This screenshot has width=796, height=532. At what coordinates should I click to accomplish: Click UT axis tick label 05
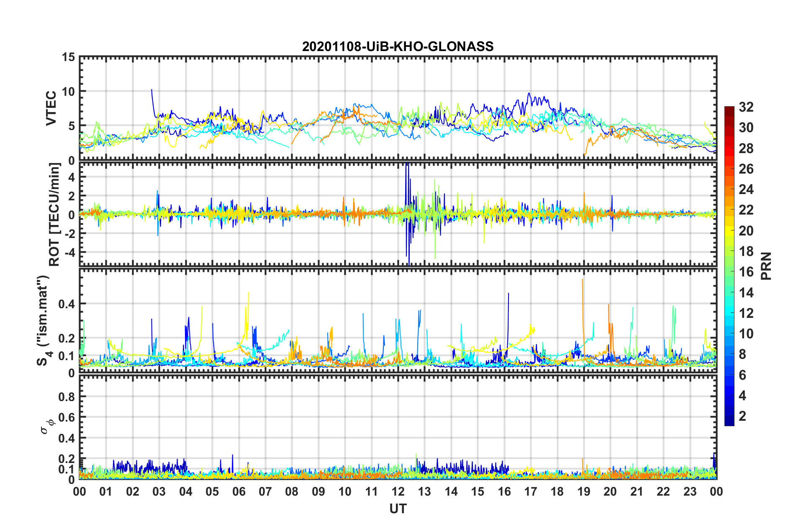[x=212, y=491]
